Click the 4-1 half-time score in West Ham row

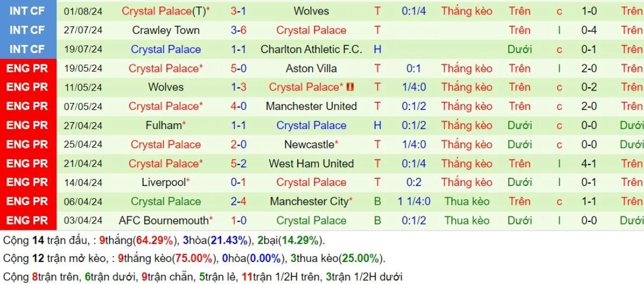589,163
